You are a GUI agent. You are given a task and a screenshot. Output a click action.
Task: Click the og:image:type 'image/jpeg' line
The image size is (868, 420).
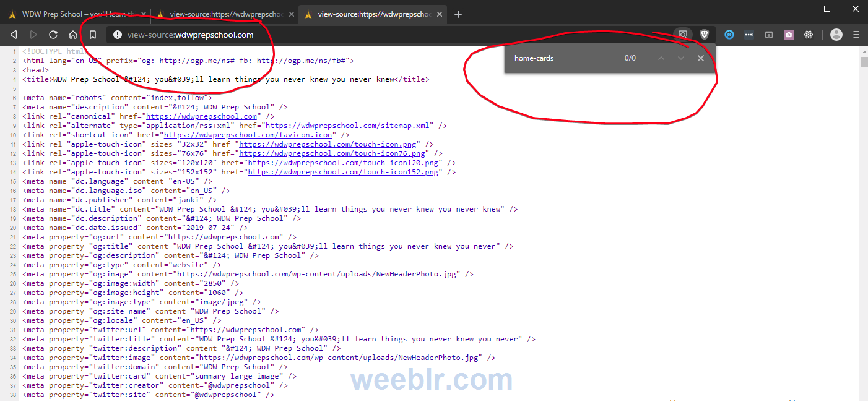pyautogui.click(x=142, y=302)
